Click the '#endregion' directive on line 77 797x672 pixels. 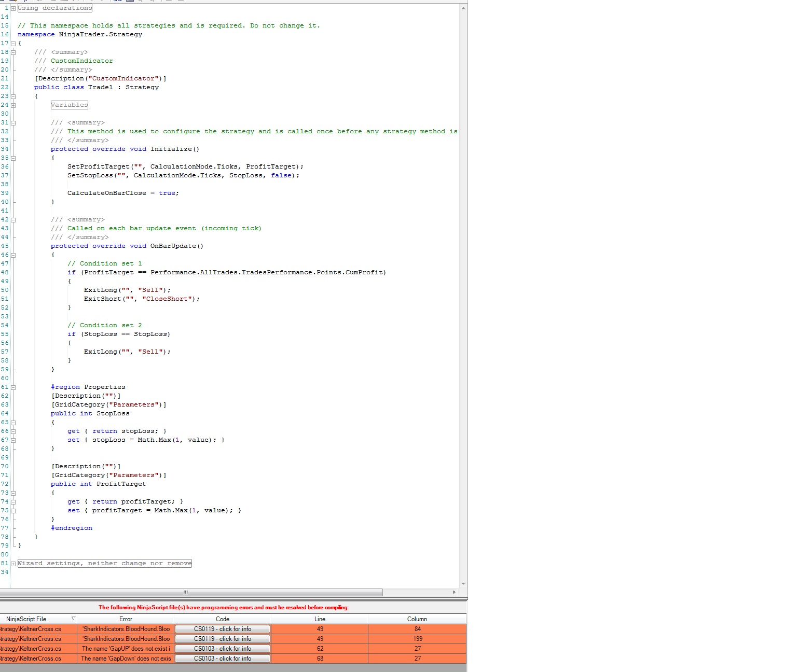(x=72, y=528)
